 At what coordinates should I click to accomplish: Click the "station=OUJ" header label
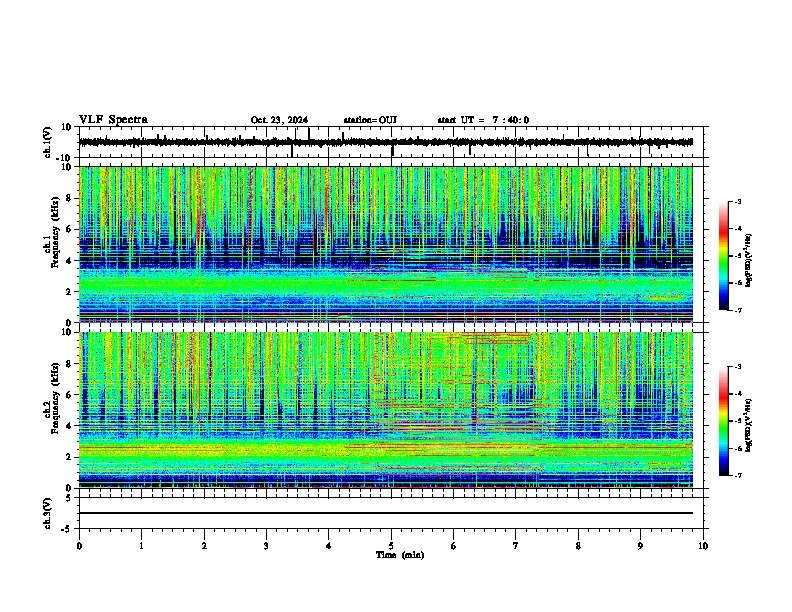point(370,120)
